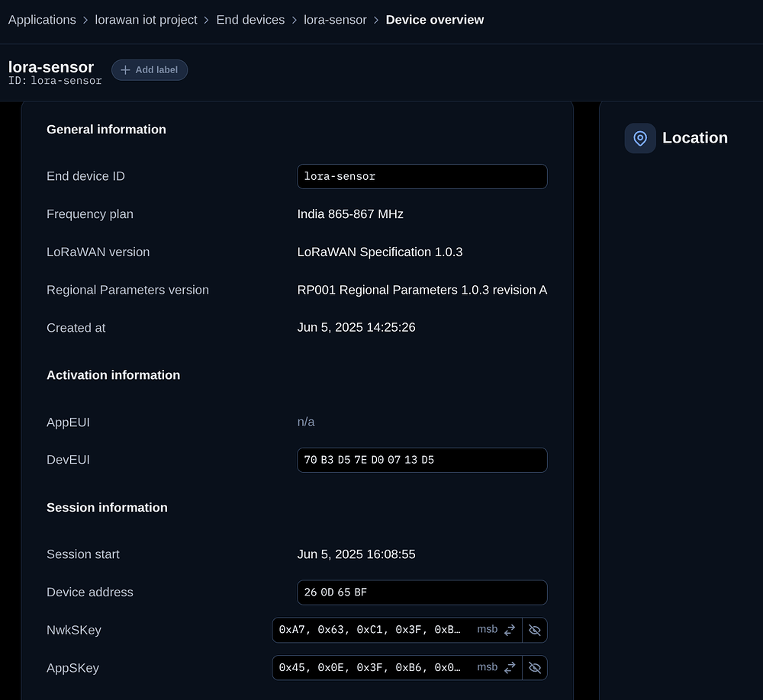
Task: Click the 'End device ID' label
Action: [x=85, y=176]
